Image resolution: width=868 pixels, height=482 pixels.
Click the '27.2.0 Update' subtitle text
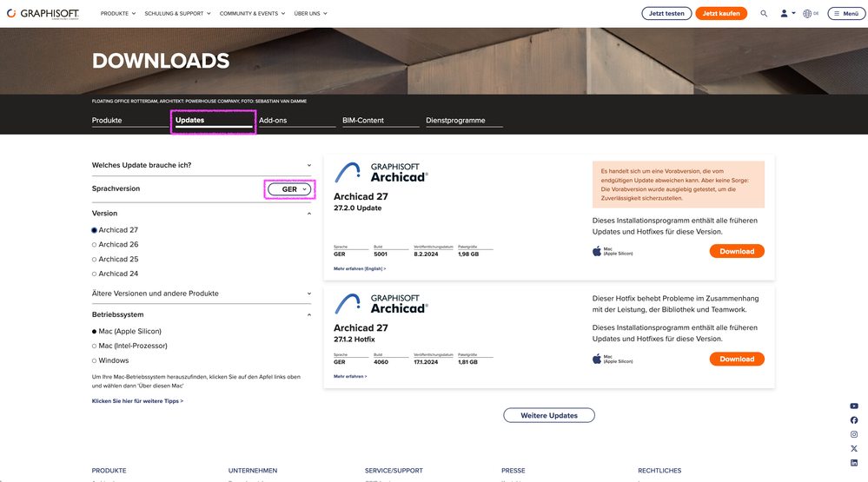coord(358,208)
